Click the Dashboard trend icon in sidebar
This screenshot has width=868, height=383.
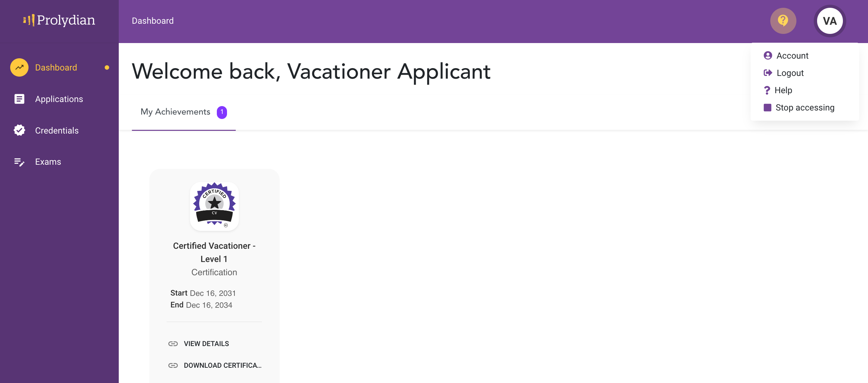point(19,67)
